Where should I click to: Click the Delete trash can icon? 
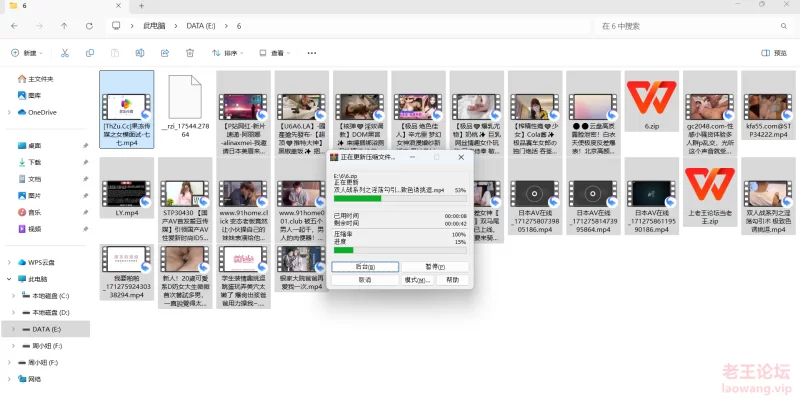190,53
